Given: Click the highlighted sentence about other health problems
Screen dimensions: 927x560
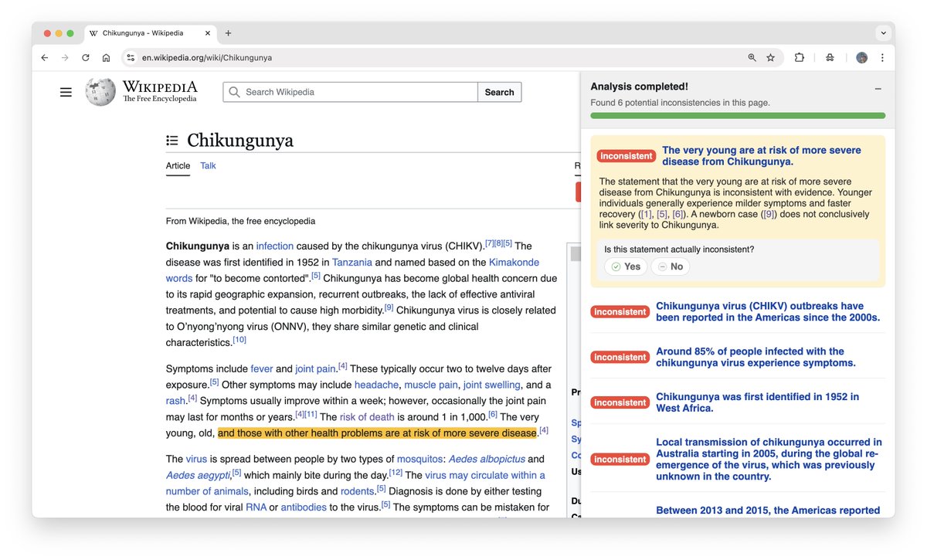Looking at the screenshot, I should coord(377,433).
